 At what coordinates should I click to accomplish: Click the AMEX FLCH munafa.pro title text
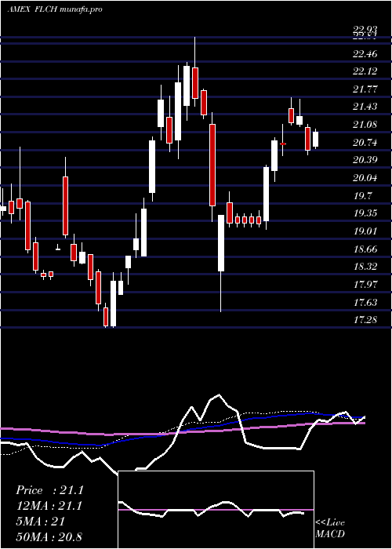coord(55,9)
